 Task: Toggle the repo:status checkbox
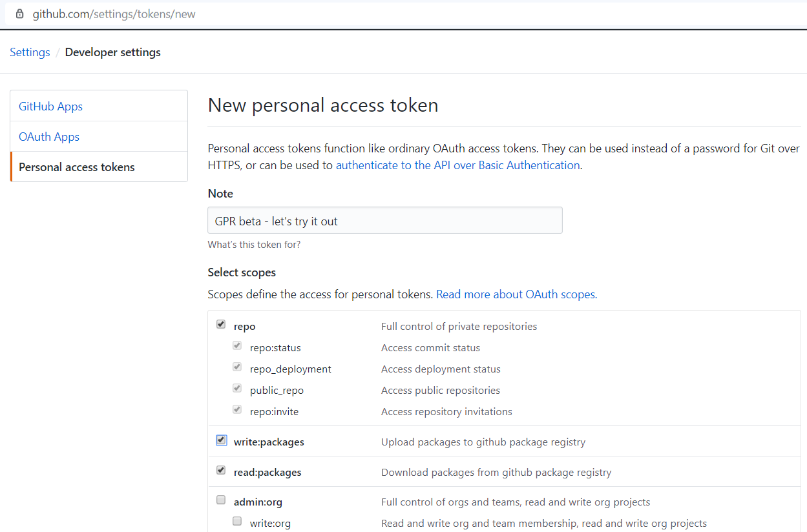click(x=237, y=346)
